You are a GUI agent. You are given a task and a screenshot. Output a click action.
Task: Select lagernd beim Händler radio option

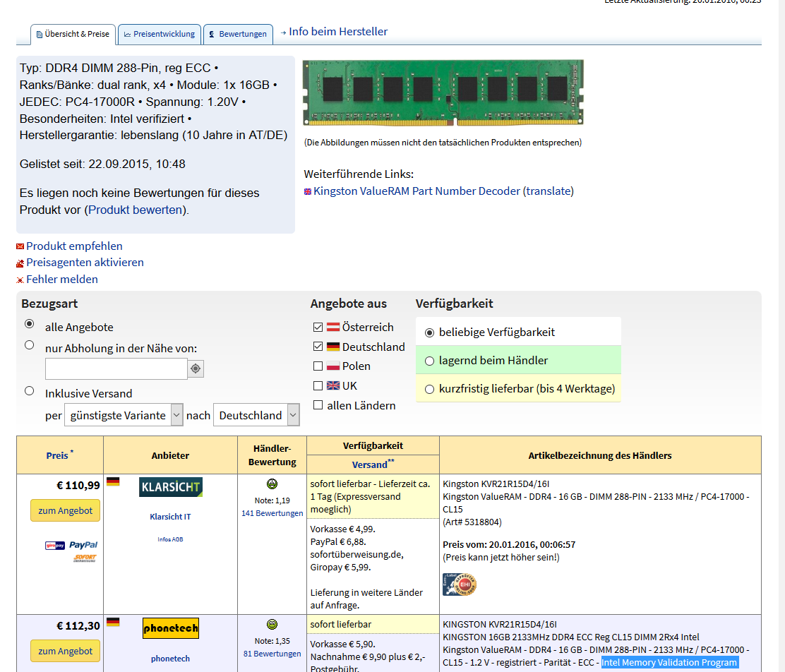point(429,361)
